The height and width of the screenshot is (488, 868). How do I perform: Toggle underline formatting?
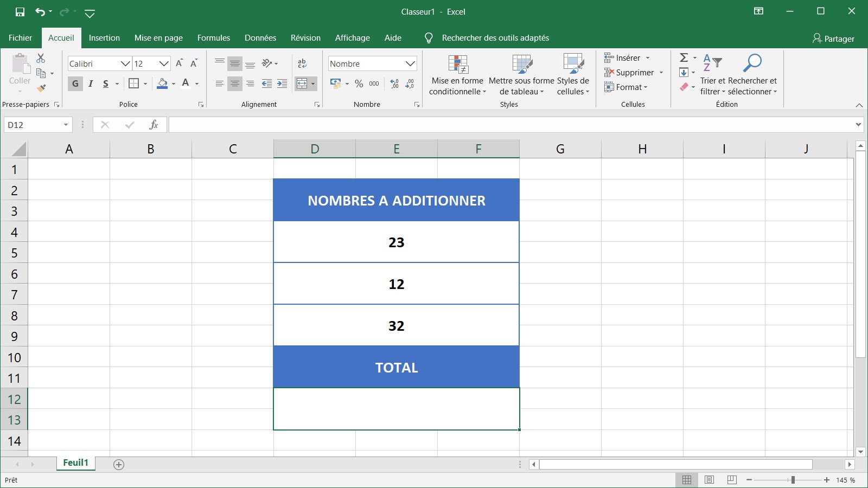click(x=105, y=84)
